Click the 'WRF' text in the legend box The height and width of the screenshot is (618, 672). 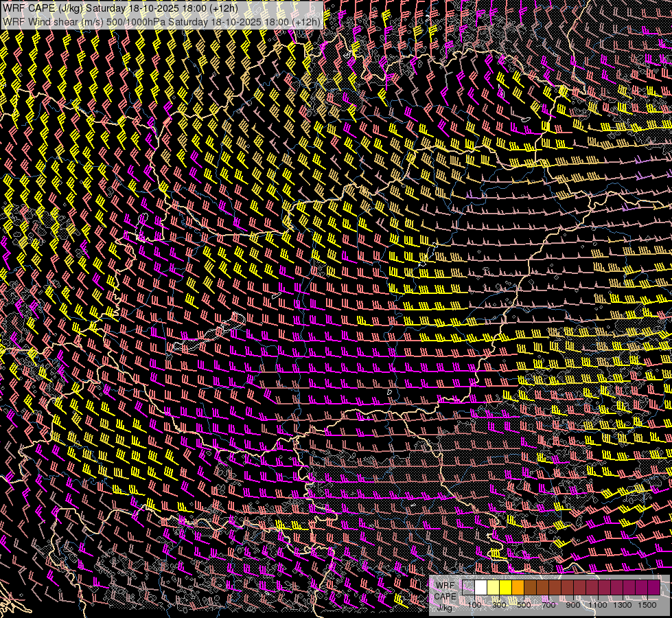click(445, 586)
